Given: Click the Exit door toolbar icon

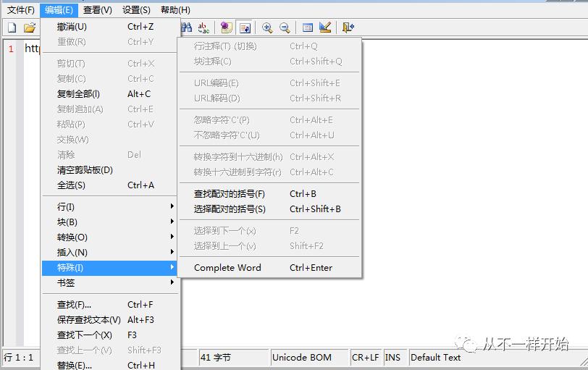Looking at the screenshot, I should 348,28.
